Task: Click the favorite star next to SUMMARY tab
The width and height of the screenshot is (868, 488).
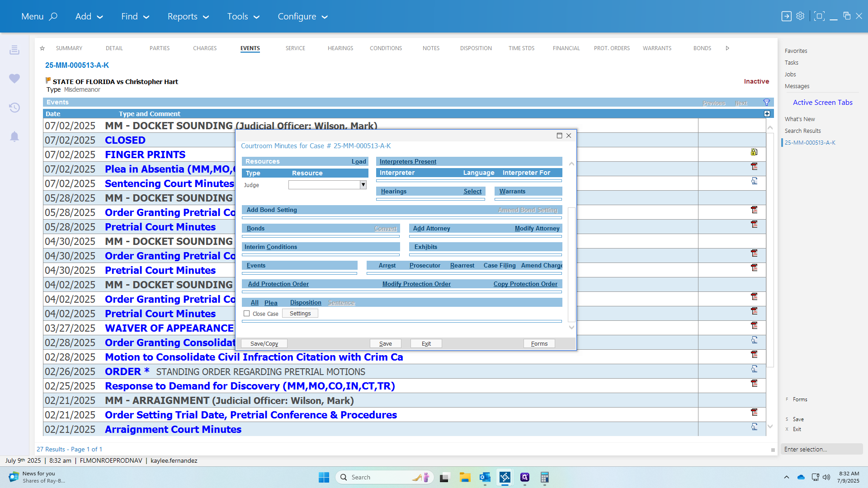Action: coord(42,48)
